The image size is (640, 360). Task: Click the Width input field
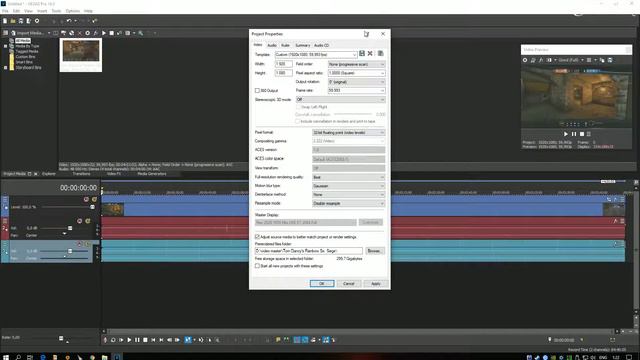click(x=283, y=64)
